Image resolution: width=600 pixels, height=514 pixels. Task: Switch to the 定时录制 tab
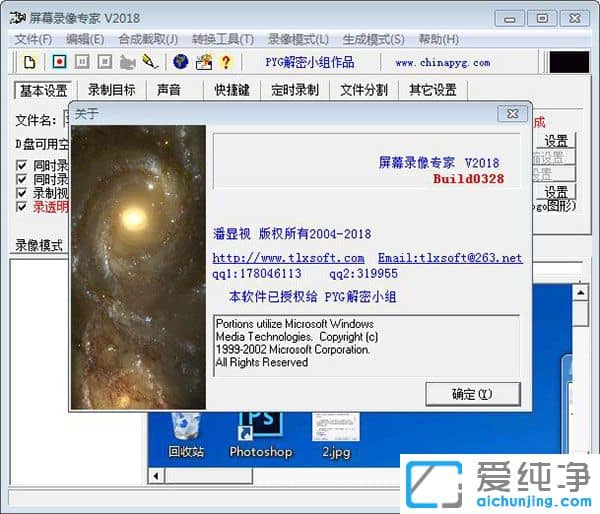(x=294, y=90)
